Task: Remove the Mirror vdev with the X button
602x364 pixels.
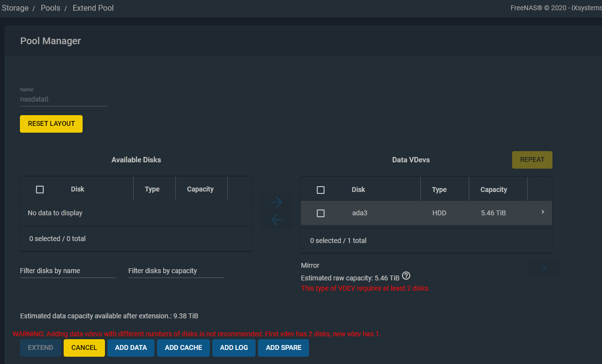Action: point(544,269)
